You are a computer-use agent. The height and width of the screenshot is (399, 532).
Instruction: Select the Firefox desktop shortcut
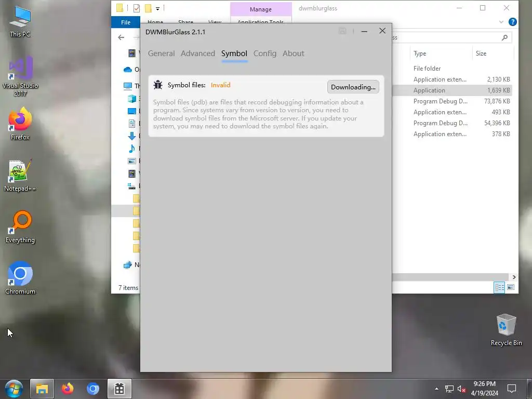pos(20,124)
